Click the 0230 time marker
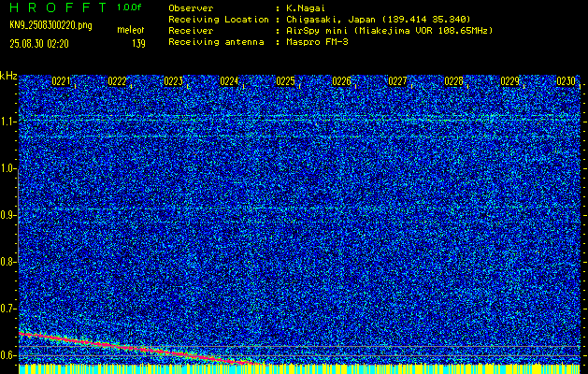The width and height of the screenshot is (588, 374). (x=566, y=81)
